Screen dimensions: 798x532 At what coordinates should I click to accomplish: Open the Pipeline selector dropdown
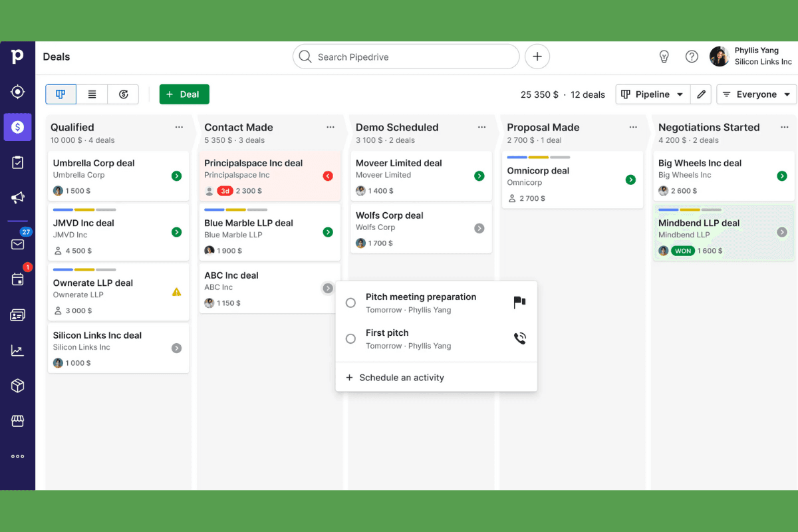point(652,94)
